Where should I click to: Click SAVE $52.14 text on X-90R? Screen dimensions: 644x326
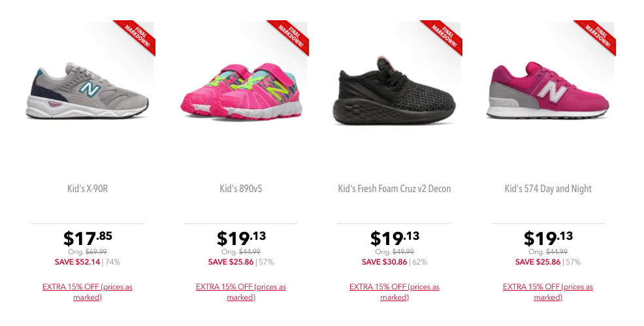(77, 262)
